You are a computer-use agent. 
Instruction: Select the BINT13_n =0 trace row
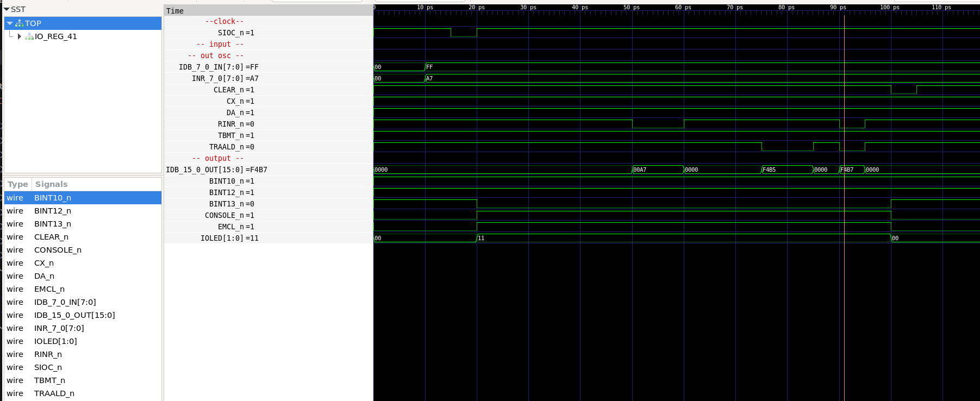[x=269, y=204]
